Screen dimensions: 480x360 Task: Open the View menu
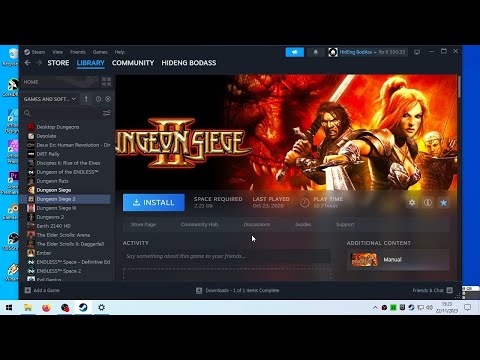coord(57,52)
